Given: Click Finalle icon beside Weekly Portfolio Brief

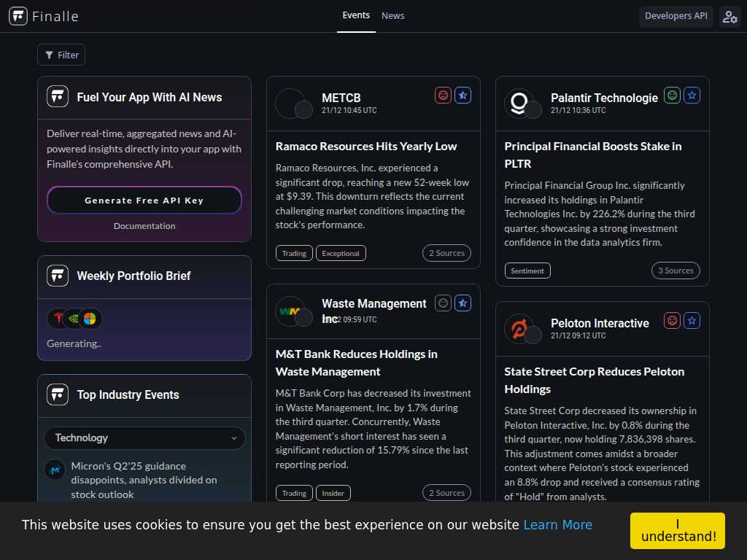Looking at the screenshot, I should [58, 276].
